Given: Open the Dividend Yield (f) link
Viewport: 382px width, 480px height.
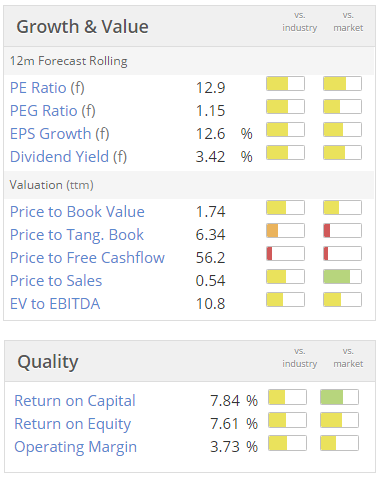Looking at the screenshot, I should pos(68,157).
